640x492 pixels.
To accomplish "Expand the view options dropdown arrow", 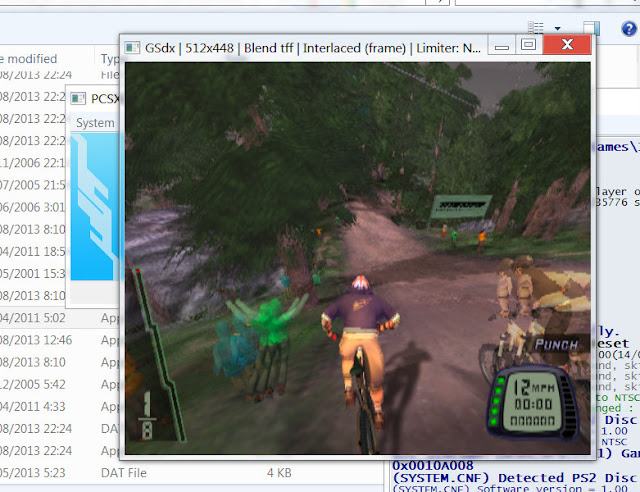I will (x=558, y=29).
